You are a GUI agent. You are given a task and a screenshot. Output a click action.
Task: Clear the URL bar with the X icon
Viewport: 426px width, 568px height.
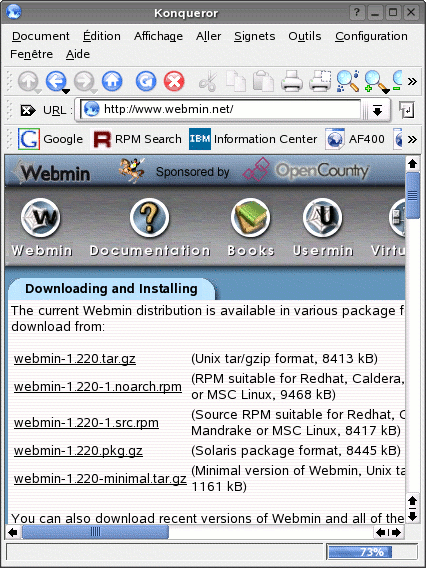coord(28,110)
